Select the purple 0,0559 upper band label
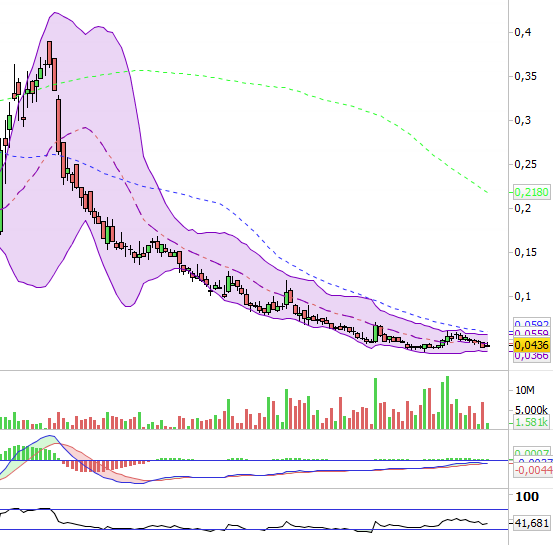Image resolution: width=553 pixels, height=545 pixels. (x=531, y=333)
